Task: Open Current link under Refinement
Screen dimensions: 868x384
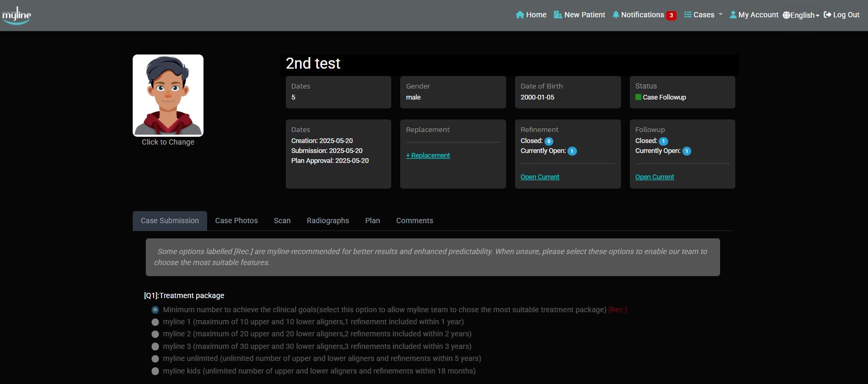Action: tap(540, 177)
